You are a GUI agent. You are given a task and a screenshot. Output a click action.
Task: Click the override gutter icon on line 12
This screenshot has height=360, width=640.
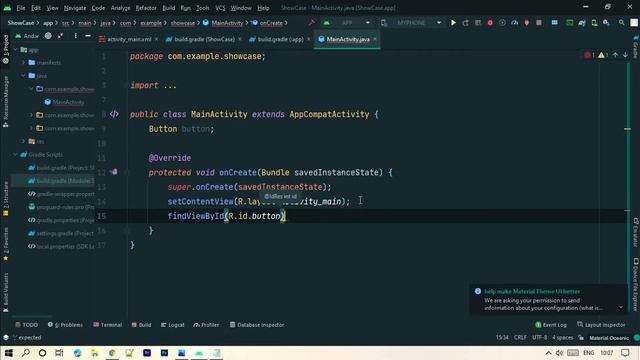tap(114, 172)
